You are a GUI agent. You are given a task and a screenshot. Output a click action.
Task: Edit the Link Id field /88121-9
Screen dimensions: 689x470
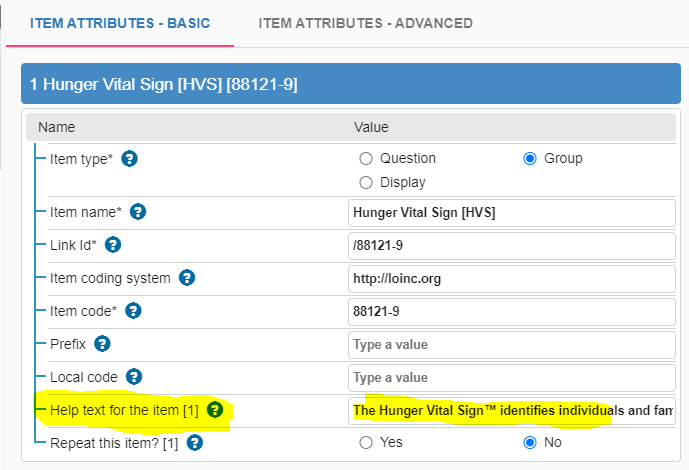tap(512, 246)
